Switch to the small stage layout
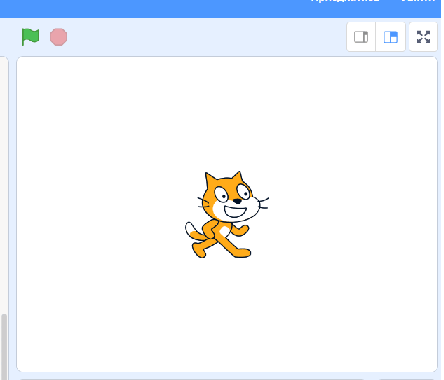444x380 pixels. (x=361, y=37)
